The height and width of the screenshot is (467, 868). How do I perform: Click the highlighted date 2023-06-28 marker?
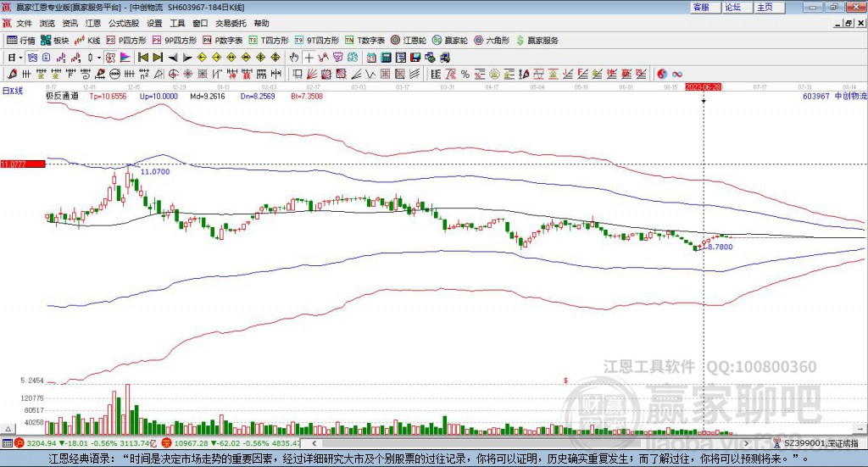[704, 87]
